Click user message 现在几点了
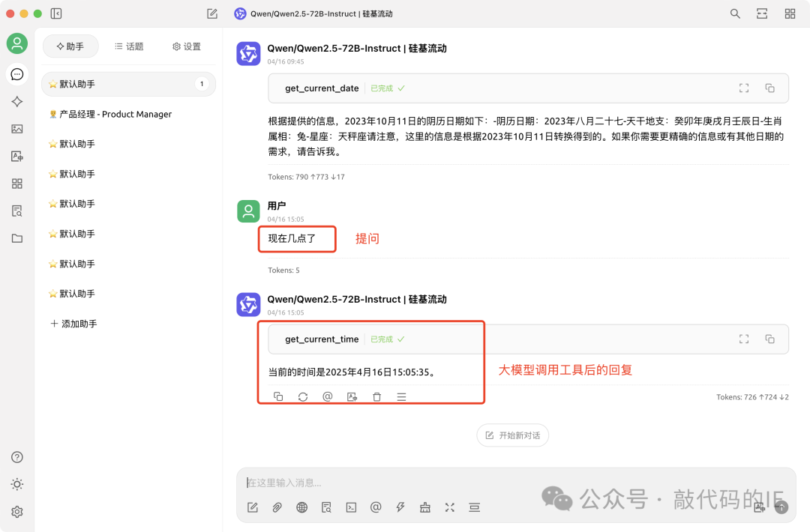 click(x=292, y=238)
